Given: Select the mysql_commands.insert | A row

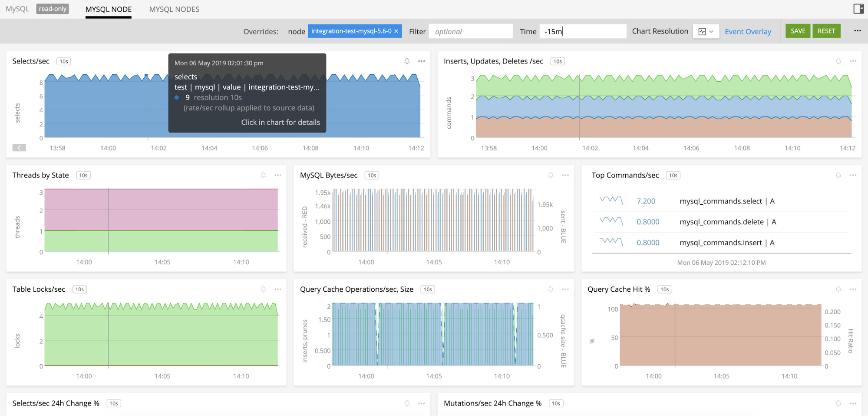Looking at the screenshot, I should click(x=721, y=243).
